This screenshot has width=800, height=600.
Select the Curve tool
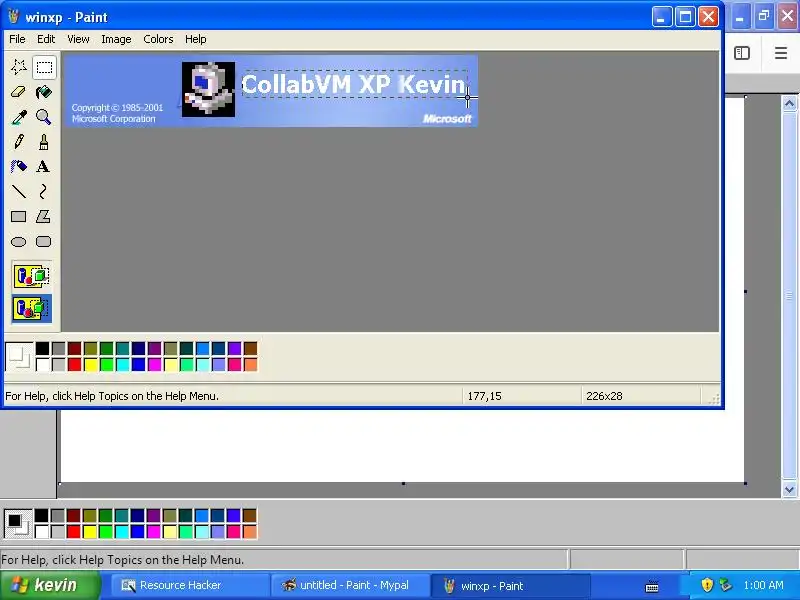click(44, 191)
